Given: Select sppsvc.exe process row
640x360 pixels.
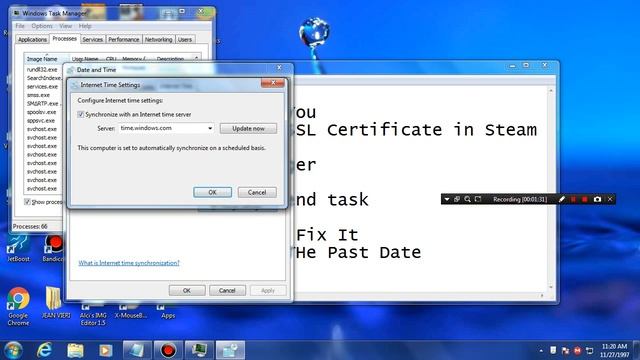Looking at the screenshot, I should [41, 120].
